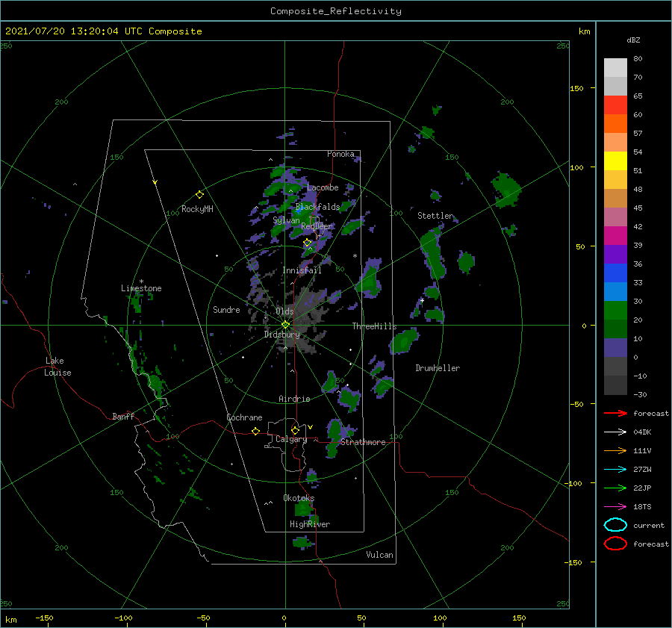The width and height of the screenshot is (672, 628).
Task: Click the Innisfail city label
Action: [x=302, y=270]
